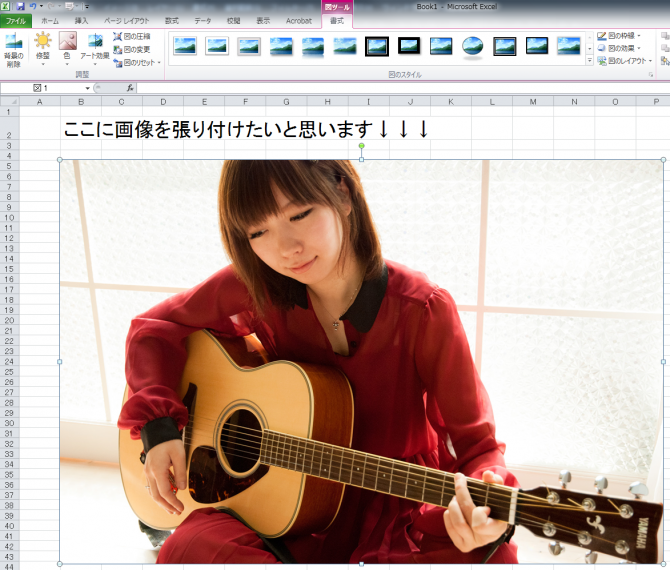The image size is (670, 570).
Task: Expand the 図のリセット dropdown arrow
Action: [159, 62]
